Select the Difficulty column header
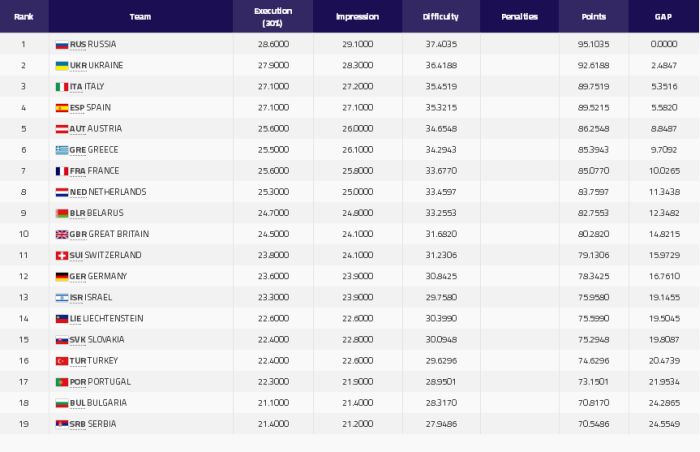Screen dimensions: 700x452 pos(442,17)
